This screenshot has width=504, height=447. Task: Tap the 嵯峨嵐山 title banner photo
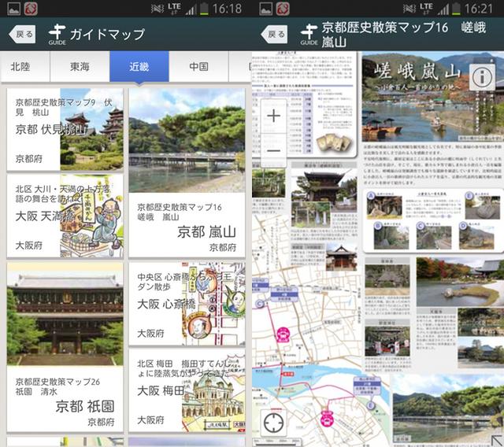coord(433,97)
